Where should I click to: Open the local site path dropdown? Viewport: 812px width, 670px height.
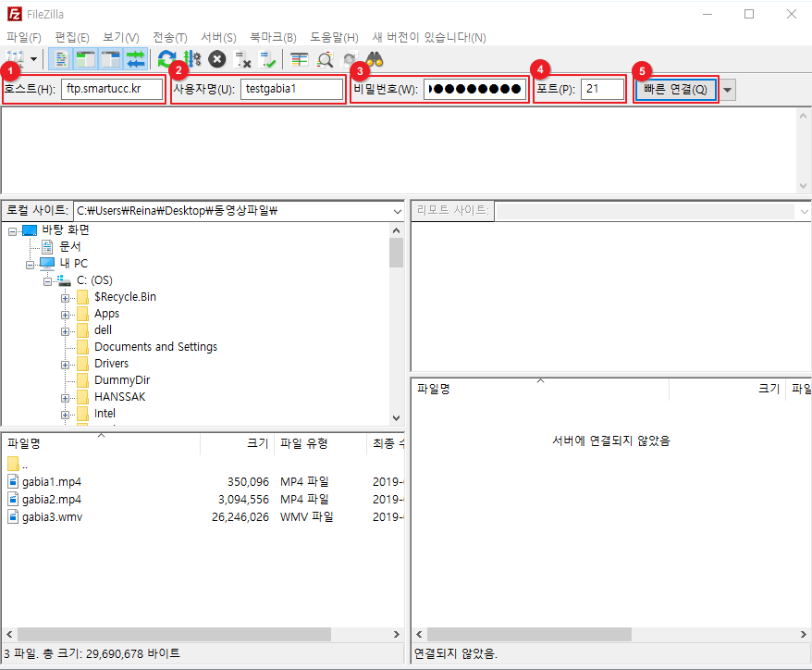[397, 211]
